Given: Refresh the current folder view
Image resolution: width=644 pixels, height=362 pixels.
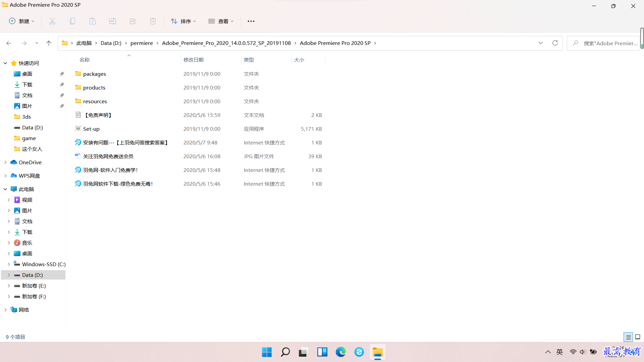Looking at the screenshot, I should pyautogui.click(x=555, y=43).
